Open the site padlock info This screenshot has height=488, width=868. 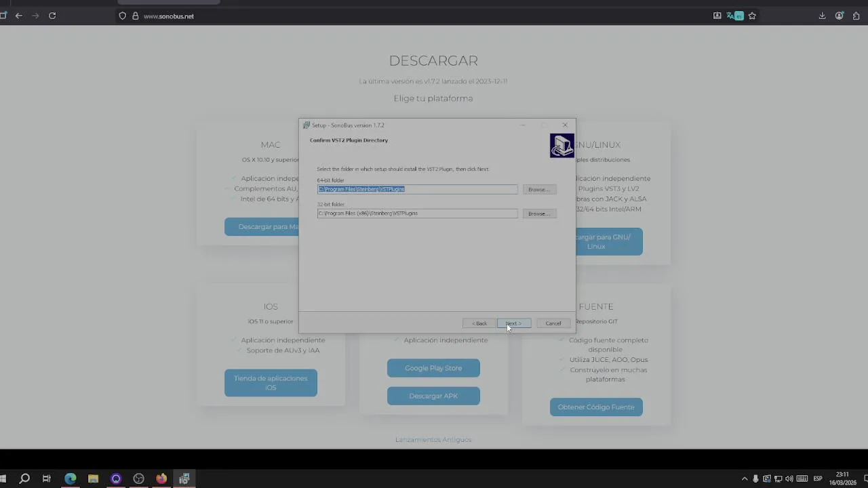coord(135,16)
